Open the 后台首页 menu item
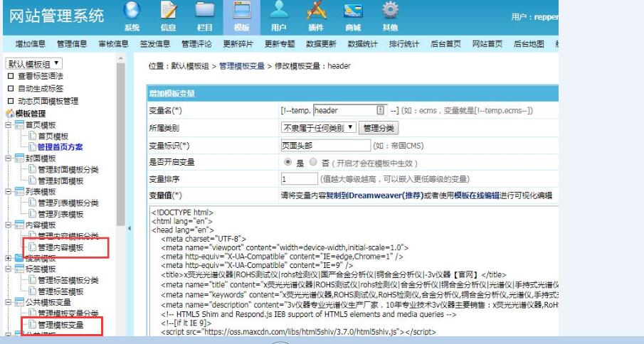 [445, 44]
